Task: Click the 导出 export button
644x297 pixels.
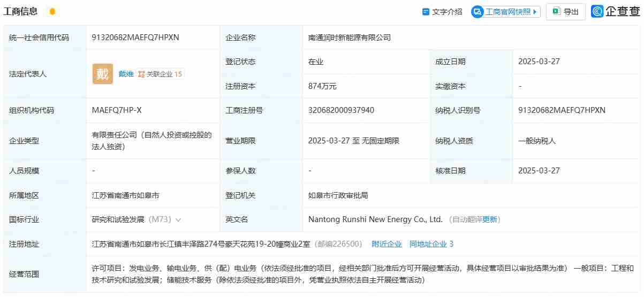Action: tap(566, 12)
